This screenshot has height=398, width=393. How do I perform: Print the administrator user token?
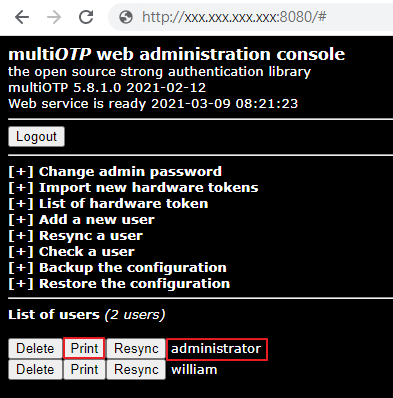click(84, 349)
